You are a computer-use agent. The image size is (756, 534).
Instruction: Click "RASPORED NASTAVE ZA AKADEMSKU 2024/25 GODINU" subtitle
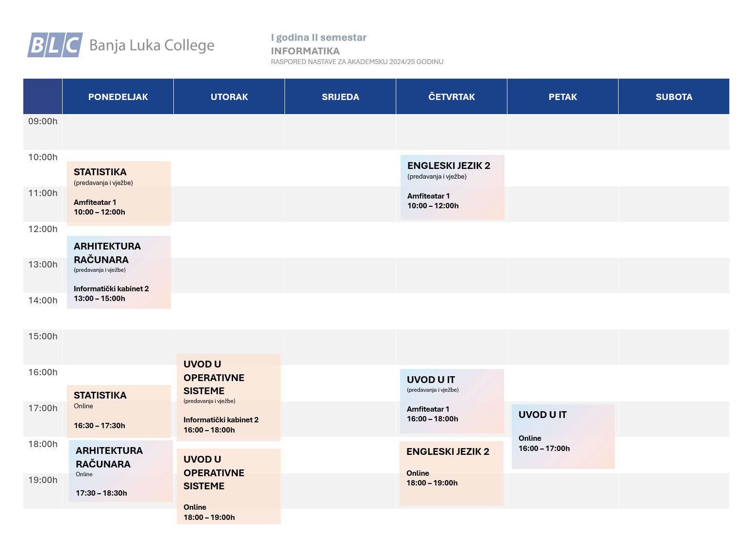[x=357, y=62]
